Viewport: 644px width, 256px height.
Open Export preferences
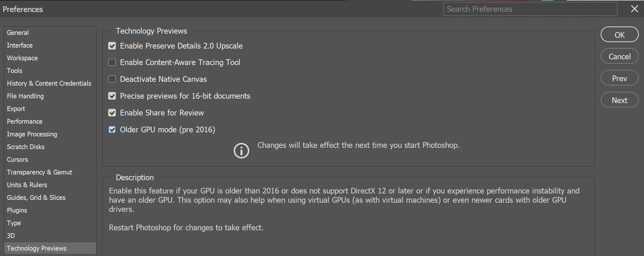point(50,109)
